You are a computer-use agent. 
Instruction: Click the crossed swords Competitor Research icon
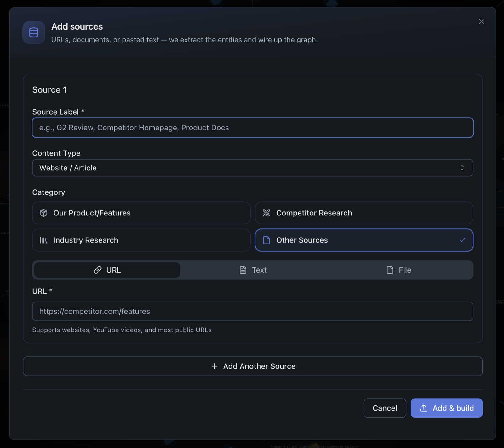266,213
